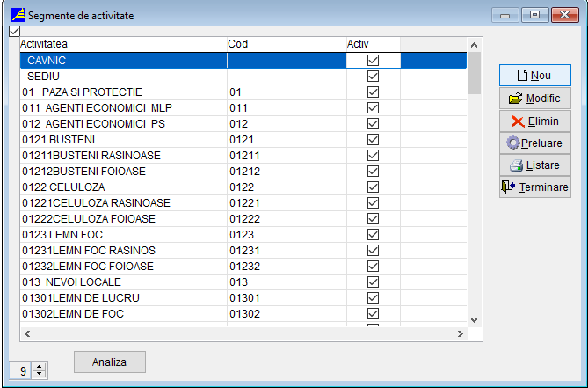
Task: Sort by the Activitatea column header
Action: [x=123, y=44]
